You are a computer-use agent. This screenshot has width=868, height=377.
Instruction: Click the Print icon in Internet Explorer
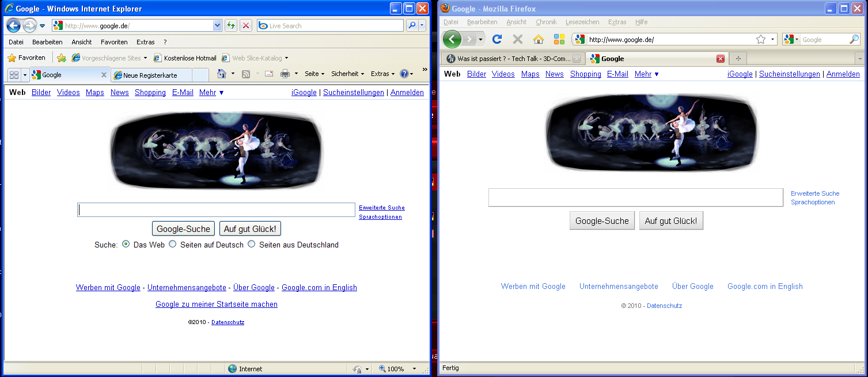pos(285,74)
